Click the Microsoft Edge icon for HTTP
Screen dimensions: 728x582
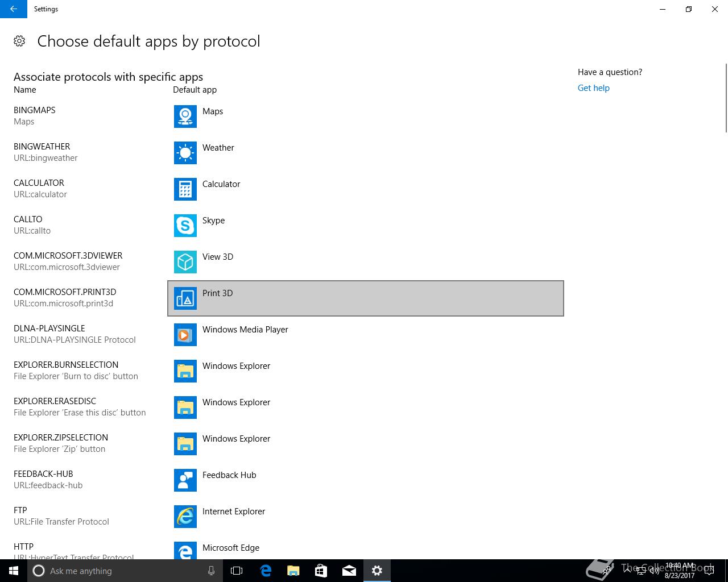(x=185, y=550)
